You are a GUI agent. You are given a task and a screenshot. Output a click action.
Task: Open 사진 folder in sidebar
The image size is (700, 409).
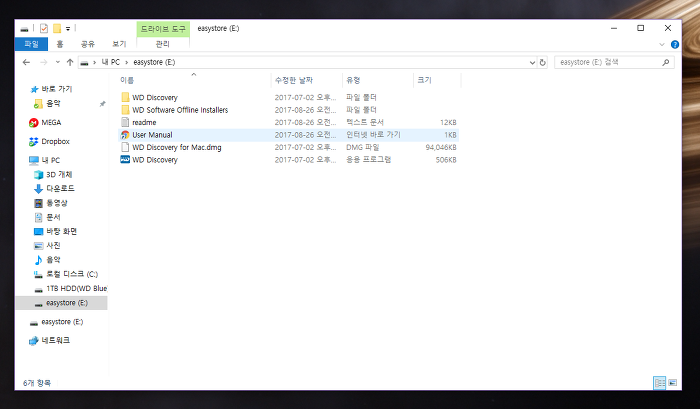click(53, 246)
